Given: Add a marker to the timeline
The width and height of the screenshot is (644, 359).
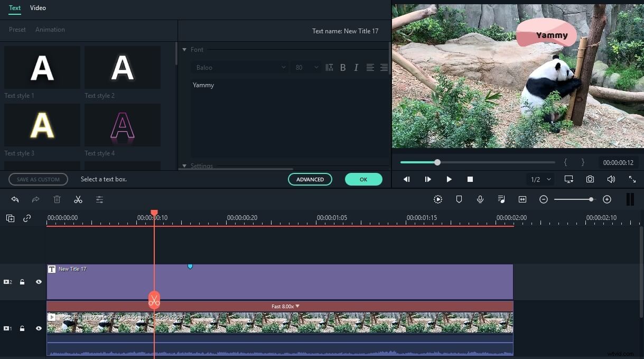Looking at the screenshot, I should click(459, 199).
